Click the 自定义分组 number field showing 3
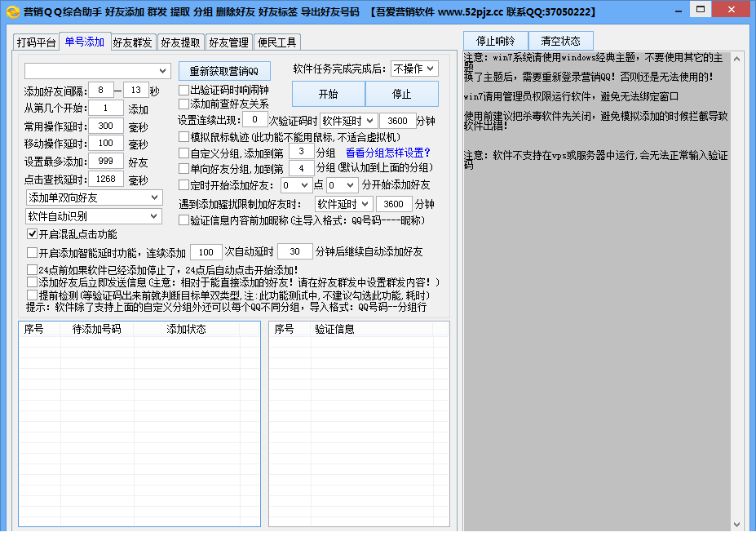Image resolution: width=756 pixels, height=550 pixels. click(301, 152)
